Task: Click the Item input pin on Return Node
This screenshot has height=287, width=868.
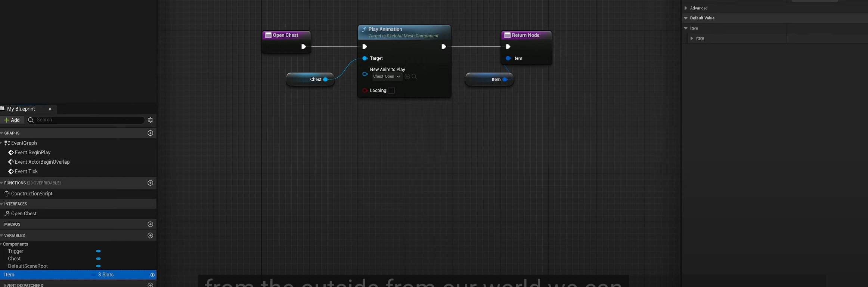Action: (x=508, y=58)
